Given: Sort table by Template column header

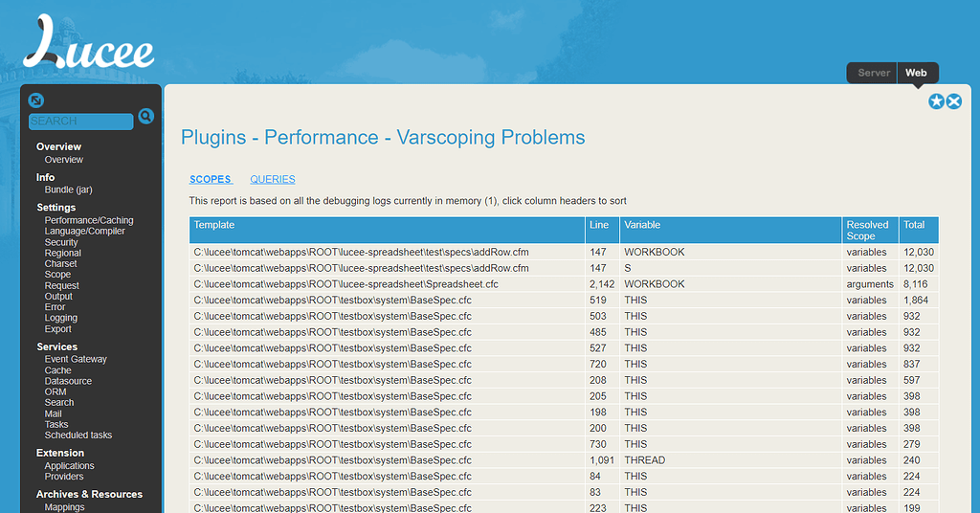Looking at the screenshot, I should point(387,230).
